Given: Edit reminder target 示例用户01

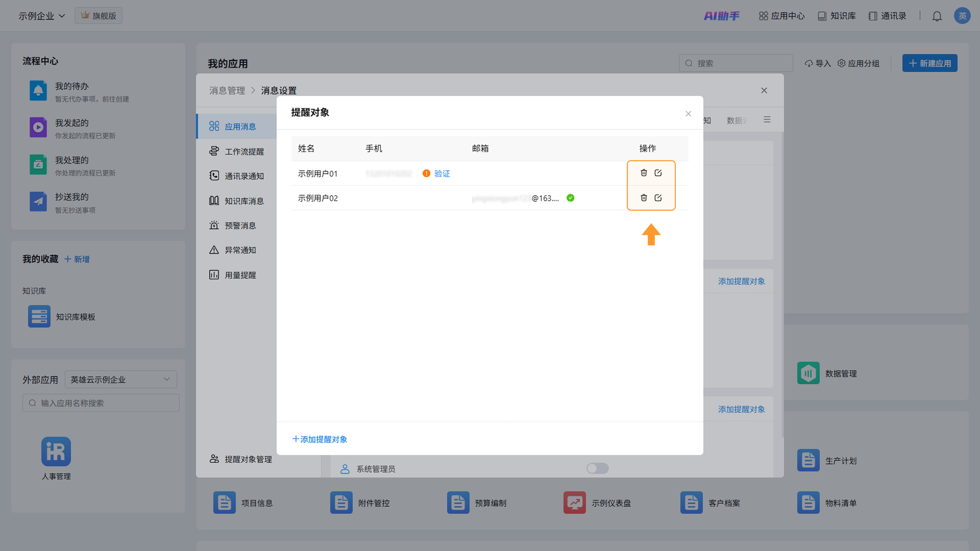Looking at the screenshot, I should [658, 173].
